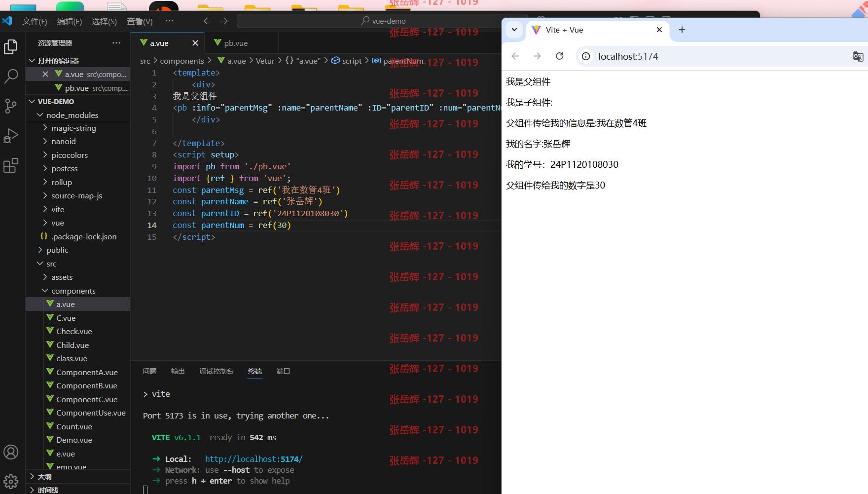The image size is (868, 494).
Task: Open the Run and Debug view
Action: click(11, 136)
